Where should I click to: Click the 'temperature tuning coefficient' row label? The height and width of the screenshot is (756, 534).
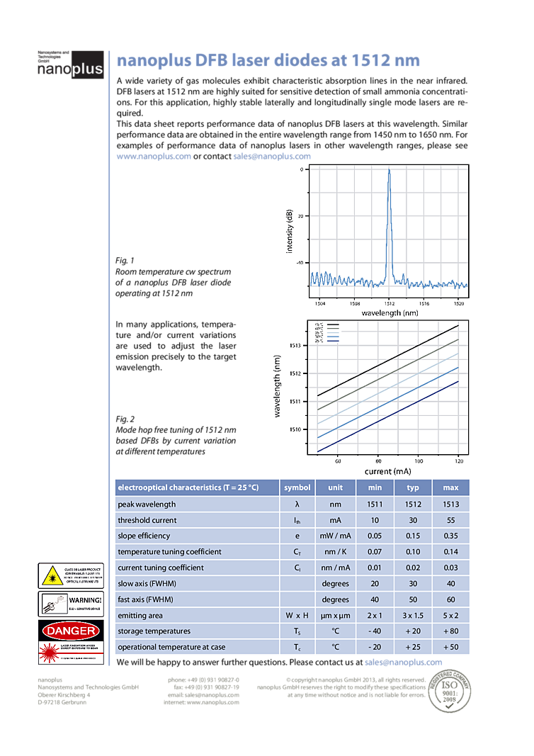tap(169, 551)
